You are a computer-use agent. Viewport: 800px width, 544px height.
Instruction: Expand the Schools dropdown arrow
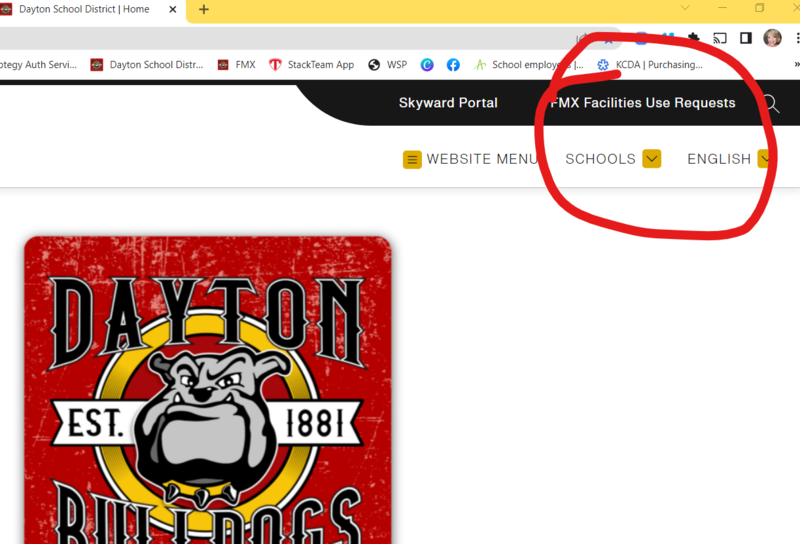(x=652, y=159)
